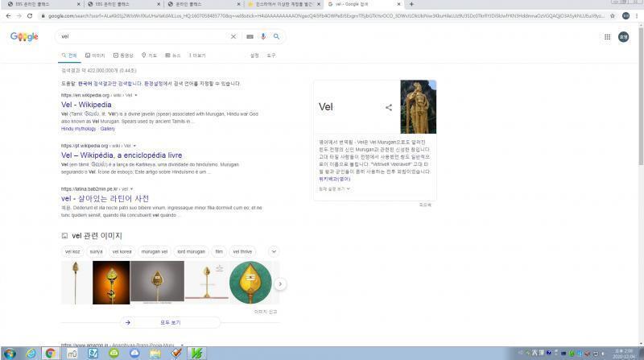Click in the Google search input field
The image size is (644, 360).
[144, 36]
